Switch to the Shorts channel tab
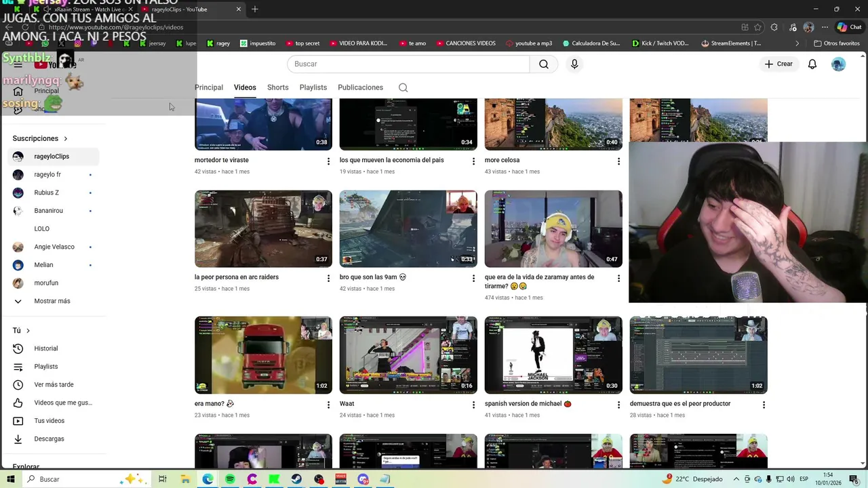 (x=278, y=87)
